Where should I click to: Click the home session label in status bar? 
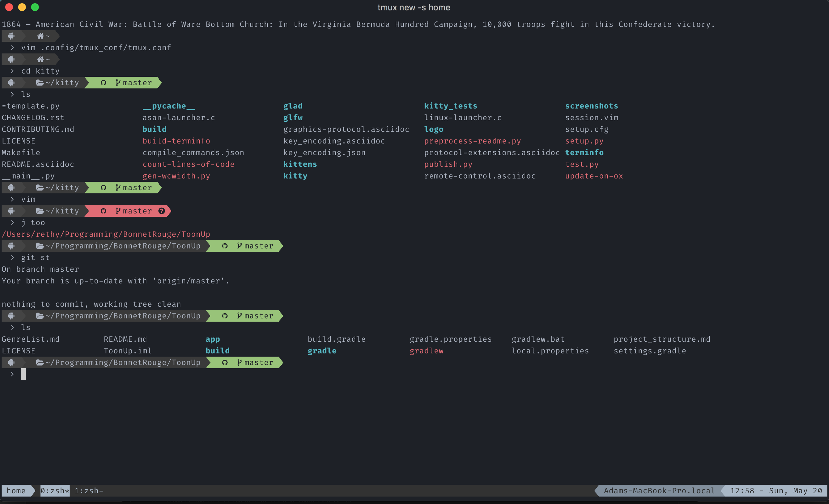[16, 490]
